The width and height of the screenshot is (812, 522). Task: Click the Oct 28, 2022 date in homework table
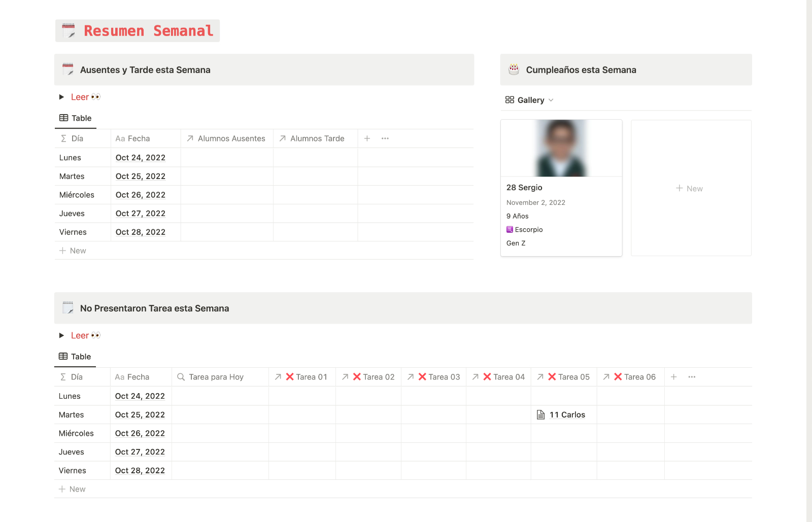[140, 471]
